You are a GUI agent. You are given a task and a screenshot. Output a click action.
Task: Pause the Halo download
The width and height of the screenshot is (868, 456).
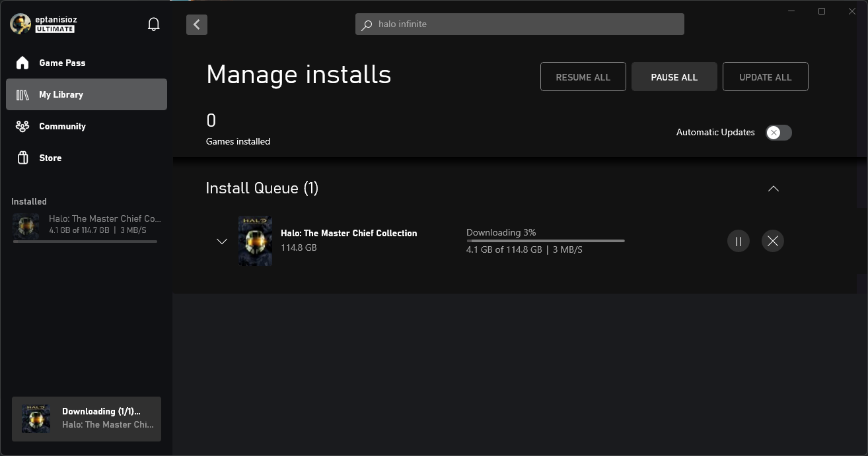pos(738,241)
